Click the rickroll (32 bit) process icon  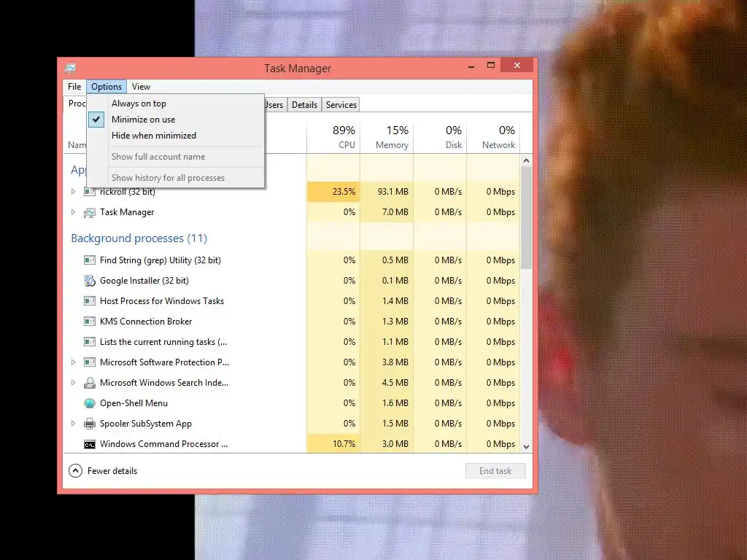pos(90,192)
